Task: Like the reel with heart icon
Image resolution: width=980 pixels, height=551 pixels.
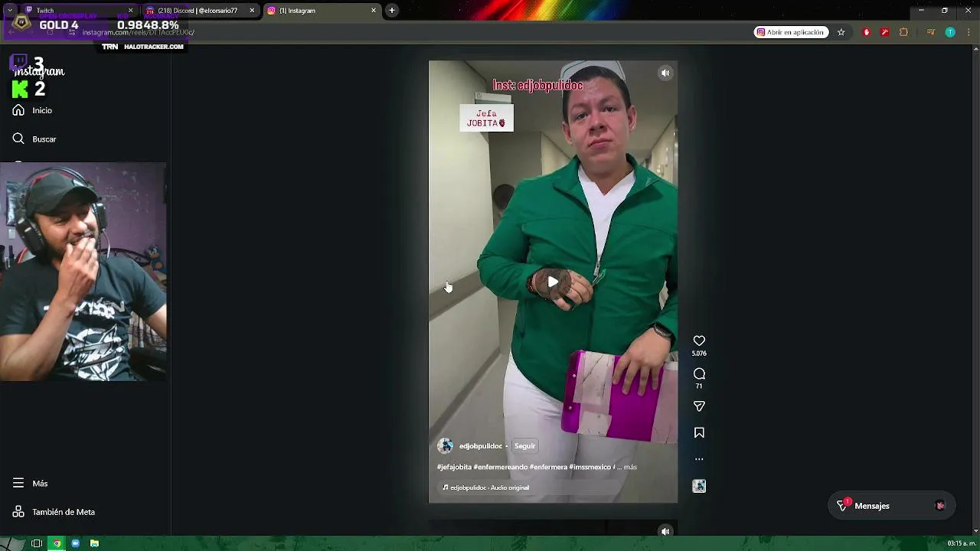Action: [x=699, y=341]
